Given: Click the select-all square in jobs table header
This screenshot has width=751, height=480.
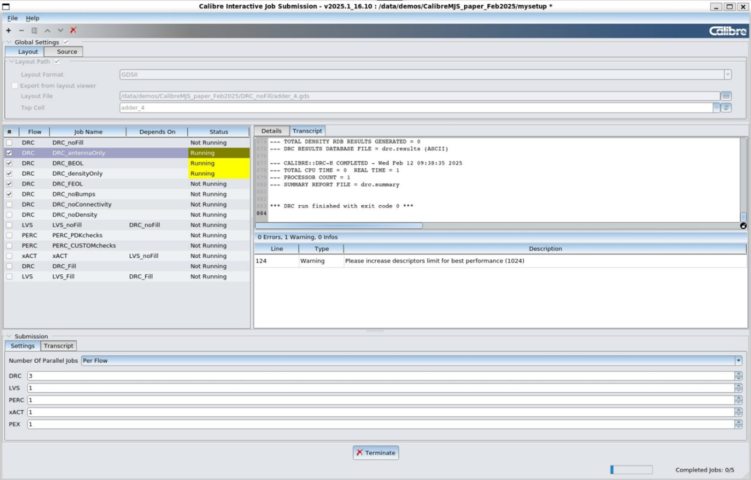Looking at the screenshot, I should point(10,132).
